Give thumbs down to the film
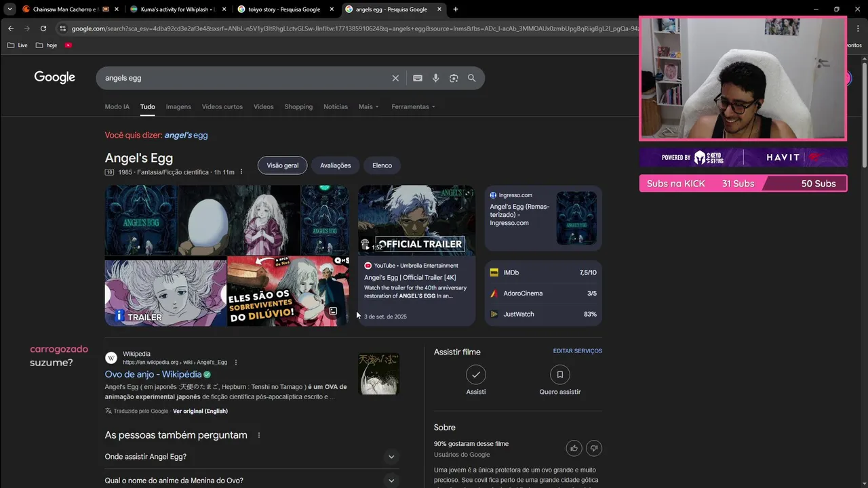868x488 pixels. click(594, 448)
